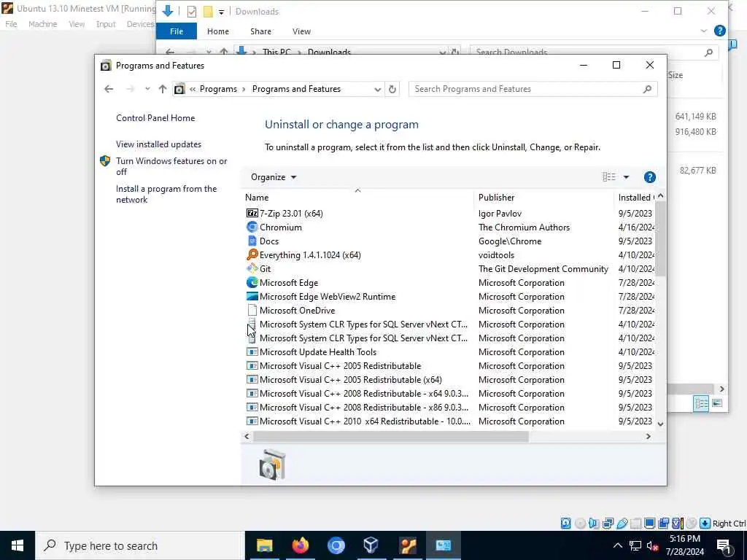
Task: Go back in Programs and Features
Action: (x=109, y=89)
